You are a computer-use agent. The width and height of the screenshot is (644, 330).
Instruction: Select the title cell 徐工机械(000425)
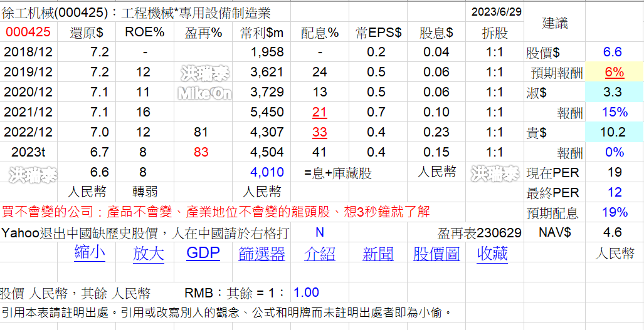[136, 14]
